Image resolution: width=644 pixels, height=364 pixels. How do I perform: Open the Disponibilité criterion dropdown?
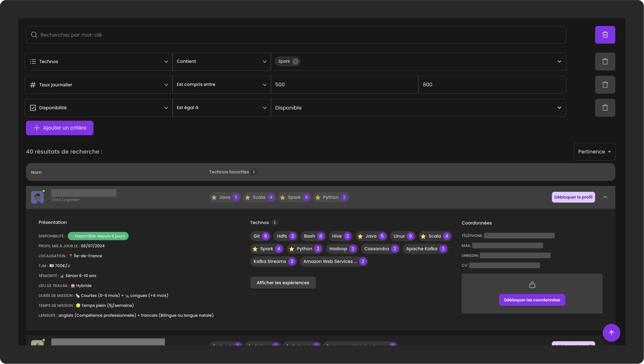(x=98, y=108)
